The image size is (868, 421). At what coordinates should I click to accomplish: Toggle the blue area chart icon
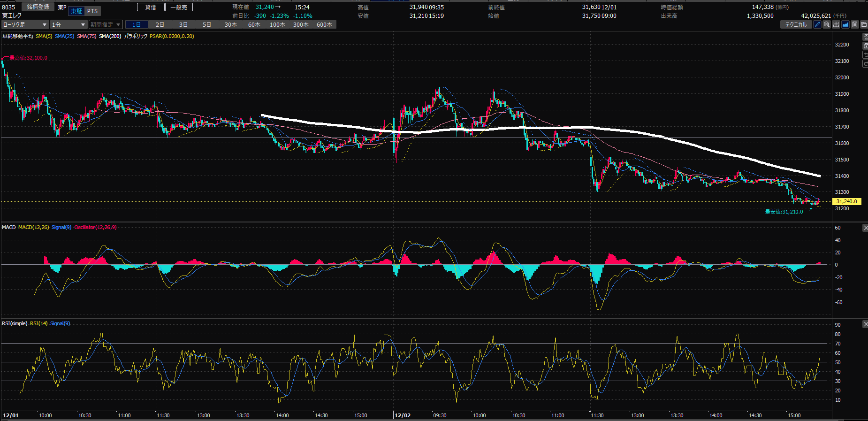[845, 24]
